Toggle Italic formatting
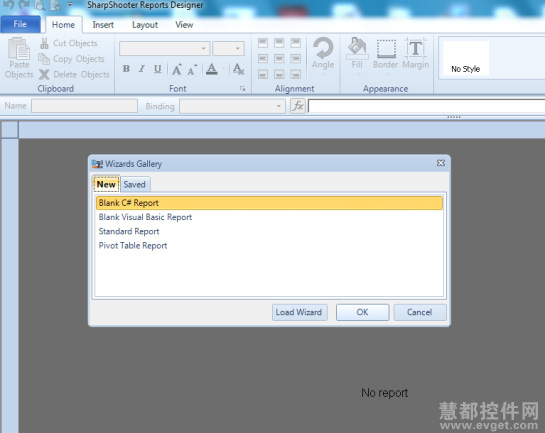The height and width of the screenshot is (433, 545). pos(142,69)
